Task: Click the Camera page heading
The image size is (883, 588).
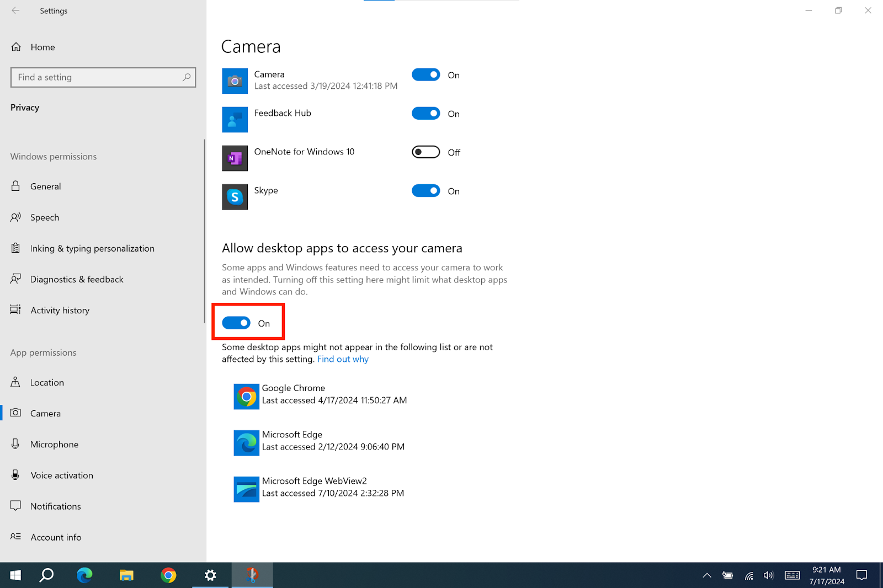Action: (x=251, y=47)
